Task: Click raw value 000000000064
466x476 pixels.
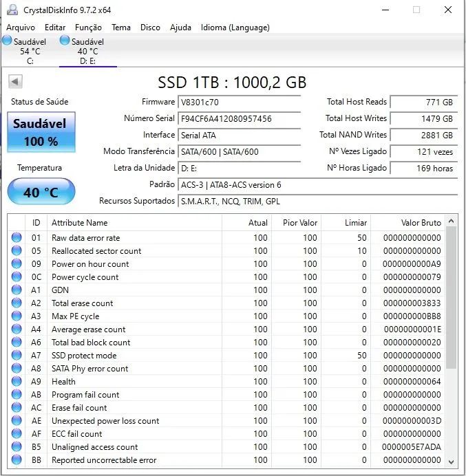Action: (412, 381)
